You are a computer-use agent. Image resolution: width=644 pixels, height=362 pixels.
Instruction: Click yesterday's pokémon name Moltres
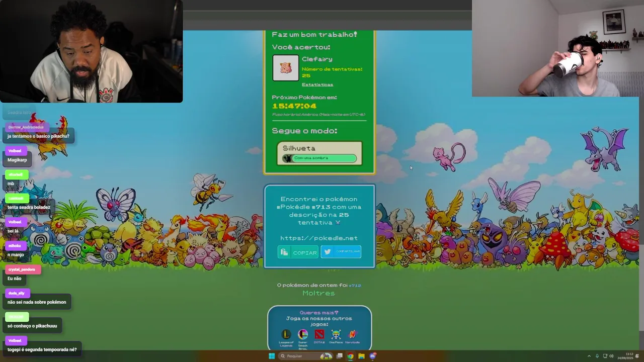(x=318, y=293)
